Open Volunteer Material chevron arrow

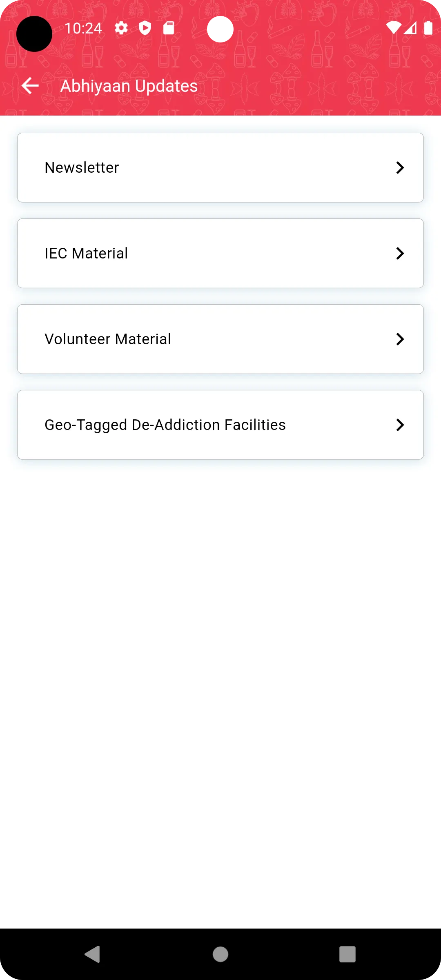400,339
